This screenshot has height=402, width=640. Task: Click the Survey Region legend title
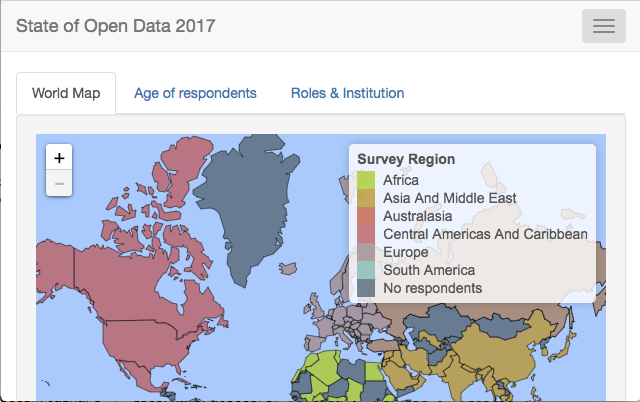pos(406,159)
